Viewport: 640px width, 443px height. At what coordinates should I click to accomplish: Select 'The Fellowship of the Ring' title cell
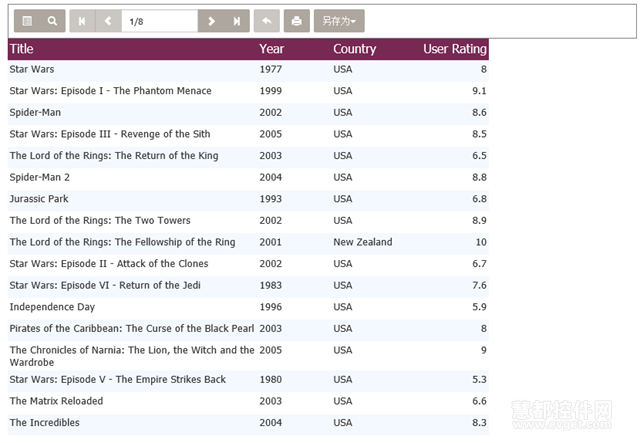[122, 243]
